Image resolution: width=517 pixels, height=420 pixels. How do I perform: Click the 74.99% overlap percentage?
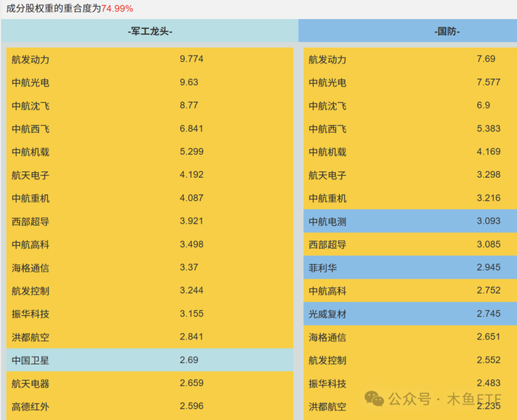117,9
